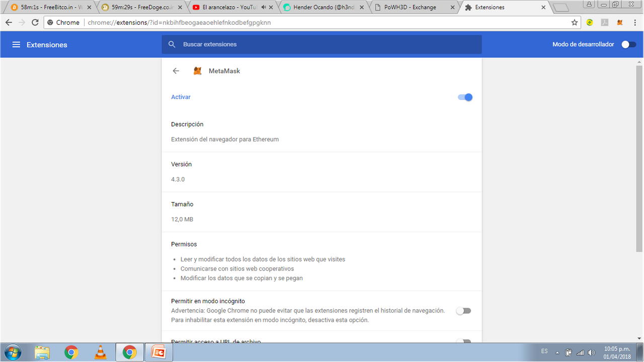The width and height of the screenshot is (644, 362).
Task: Close the Extensiones tab
Action: pos(543,8)
